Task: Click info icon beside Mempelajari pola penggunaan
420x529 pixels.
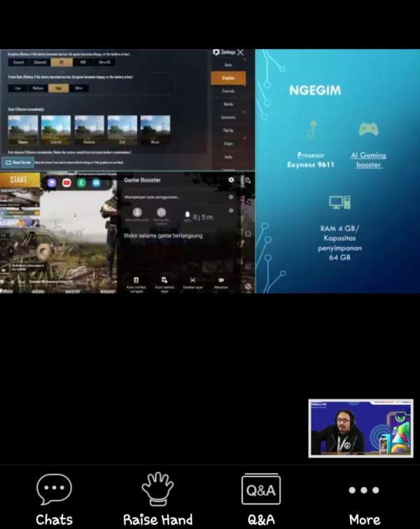Action: (231, 197)
